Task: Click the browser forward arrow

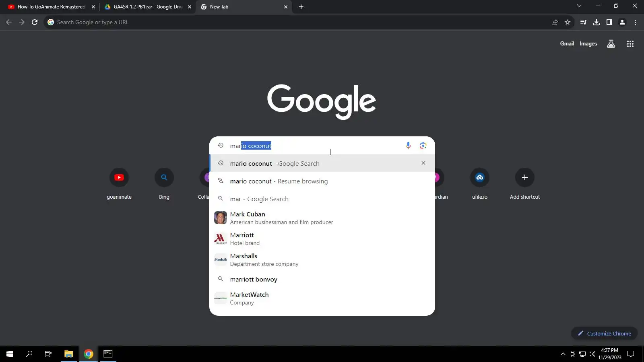Action: (x=22, y=22)
